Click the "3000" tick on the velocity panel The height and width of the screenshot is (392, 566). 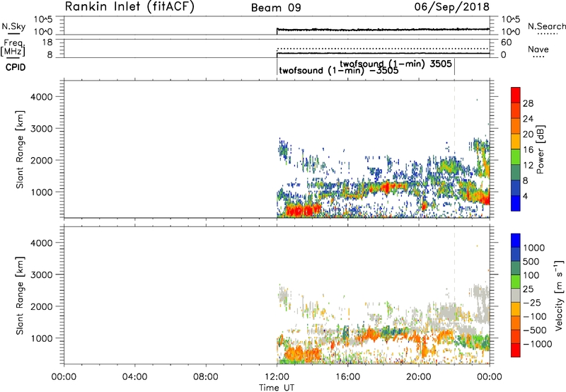(x=41, y=275)
